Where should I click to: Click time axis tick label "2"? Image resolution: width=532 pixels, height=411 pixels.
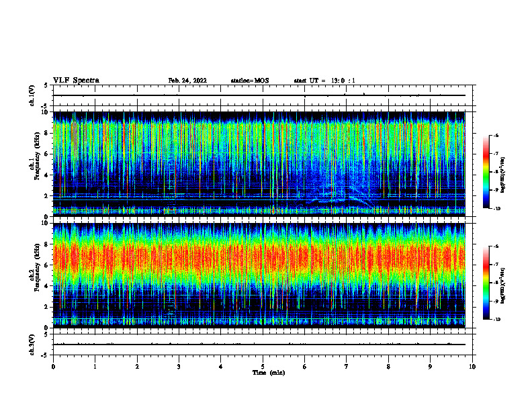[137, 367]
